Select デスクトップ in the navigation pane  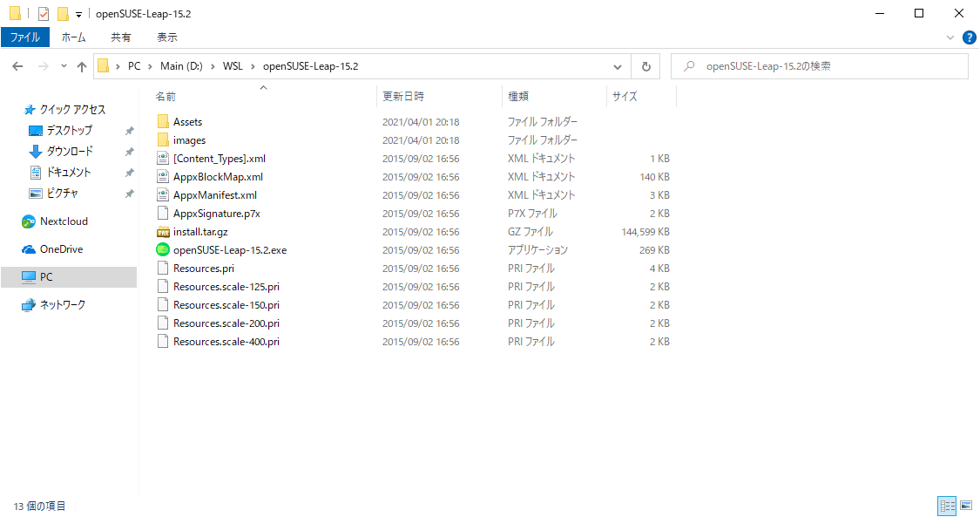tap(70, 130)
